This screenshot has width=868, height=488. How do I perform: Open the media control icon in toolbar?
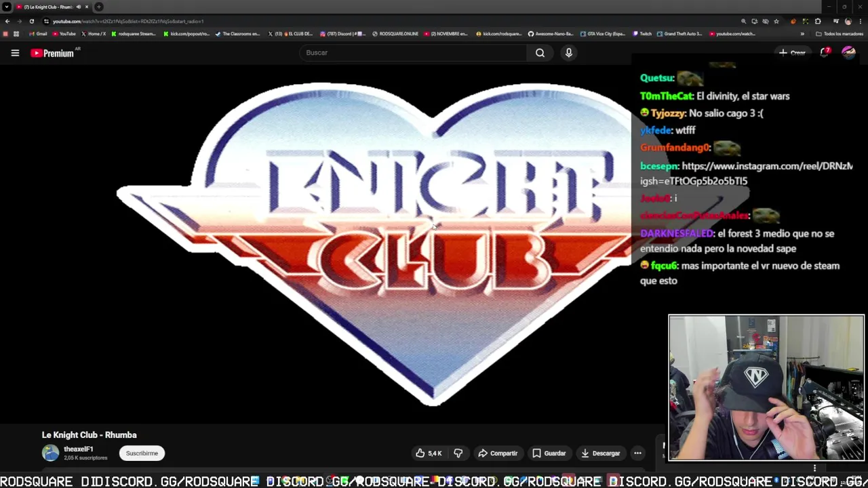coord(835,21)
